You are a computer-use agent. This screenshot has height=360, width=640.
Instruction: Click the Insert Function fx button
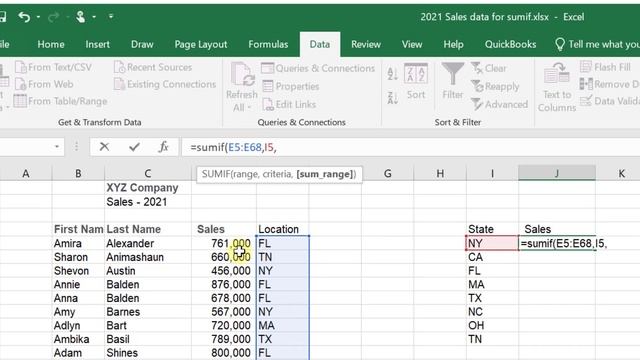163,147
